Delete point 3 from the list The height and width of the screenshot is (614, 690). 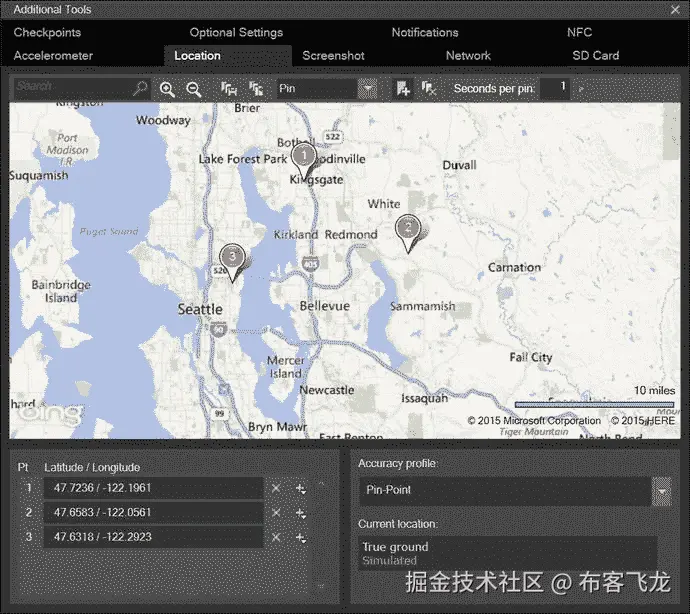click(x=276, y=537)
